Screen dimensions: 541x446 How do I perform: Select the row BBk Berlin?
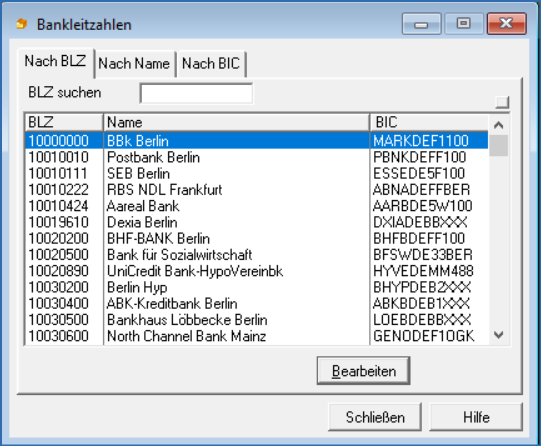pyautogui.click(x=257, y=141)
